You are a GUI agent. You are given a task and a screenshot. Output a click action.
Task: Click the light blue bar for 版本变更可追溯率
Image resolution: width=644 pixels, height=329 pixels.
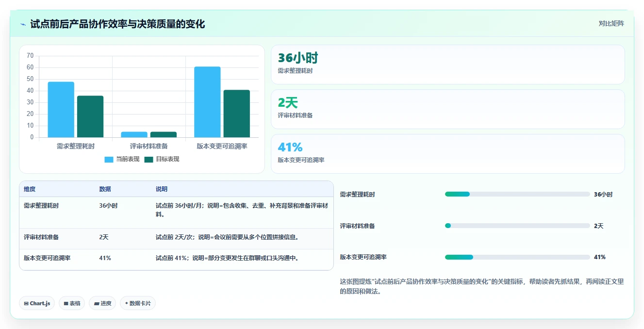(207, 102)
